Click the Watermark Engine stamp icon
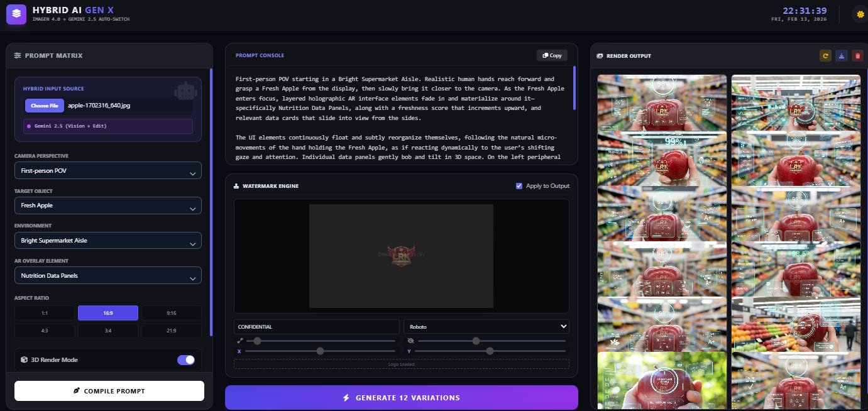This screenshot has height=411, width=868. pos(236,186)
